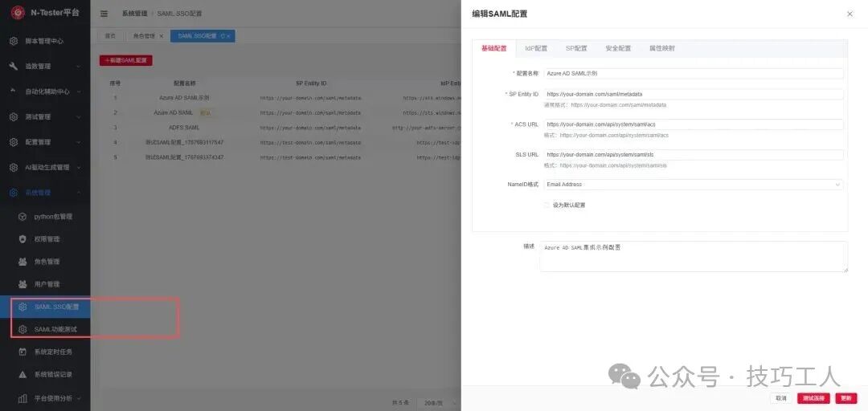868x411 pixels.
Task: Click 测试SAML配置_1767693374347 in the table
Action: point(184,157)
